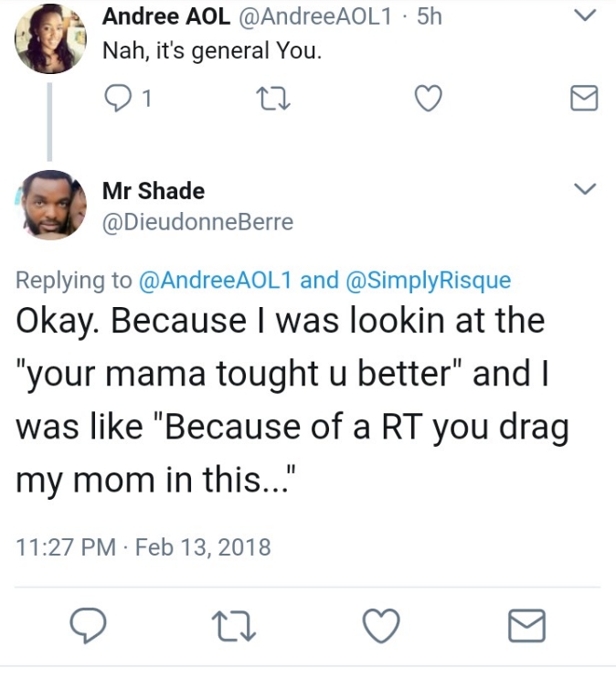
Task: Click the 5h timestamp on Andree's tweet
Action: click(429, 16)
